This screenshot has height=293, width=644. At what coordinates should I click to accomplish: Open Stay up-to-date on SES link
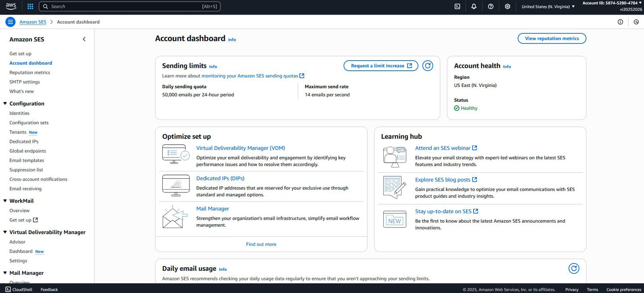pyautogui.click(x=447, y=211)
